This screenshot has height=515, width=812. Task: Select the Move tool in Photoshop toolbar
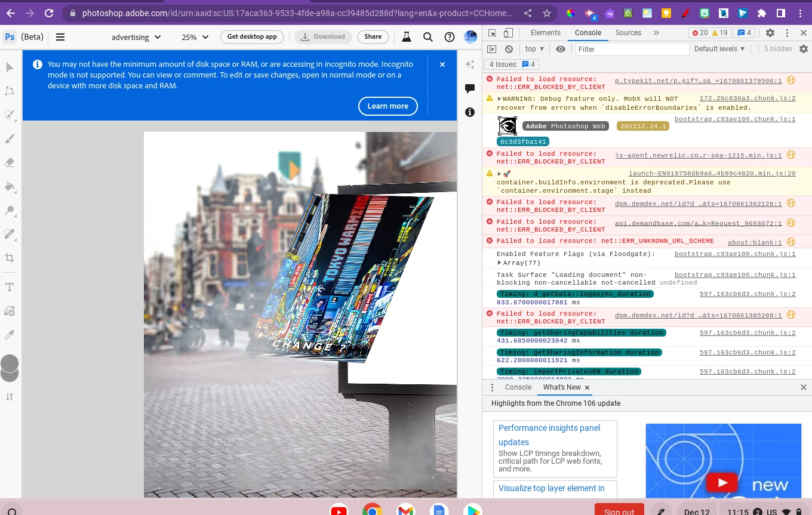point(10,67)
